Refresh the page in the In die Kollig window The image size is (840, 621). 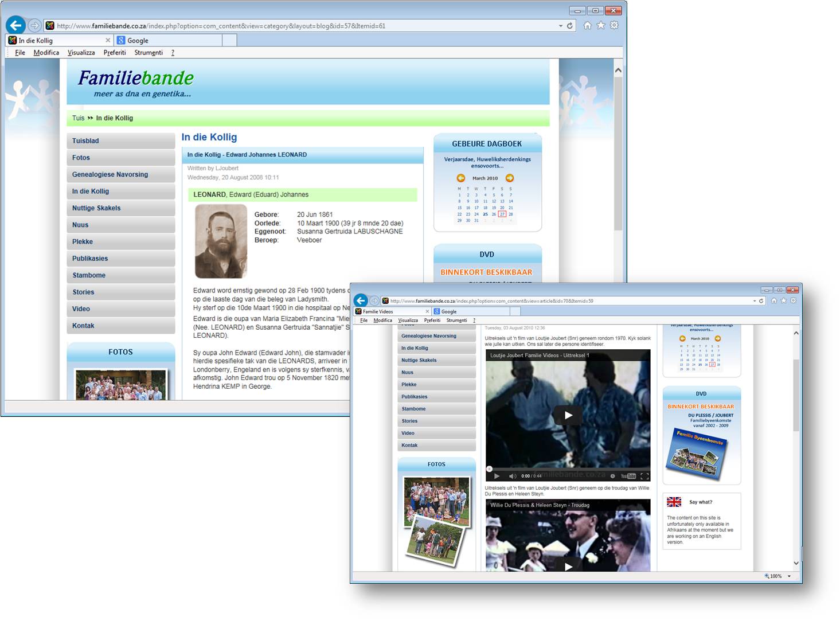(570, 25)
